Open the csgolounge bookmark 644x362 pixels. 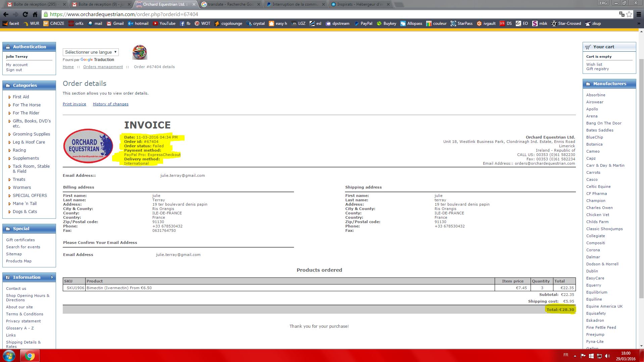(x=228, y=23)
